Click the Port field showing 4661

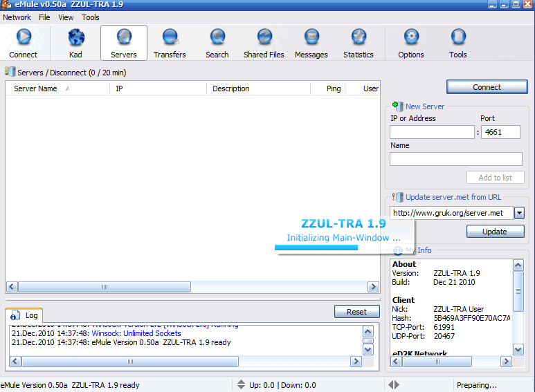point(500,132)
